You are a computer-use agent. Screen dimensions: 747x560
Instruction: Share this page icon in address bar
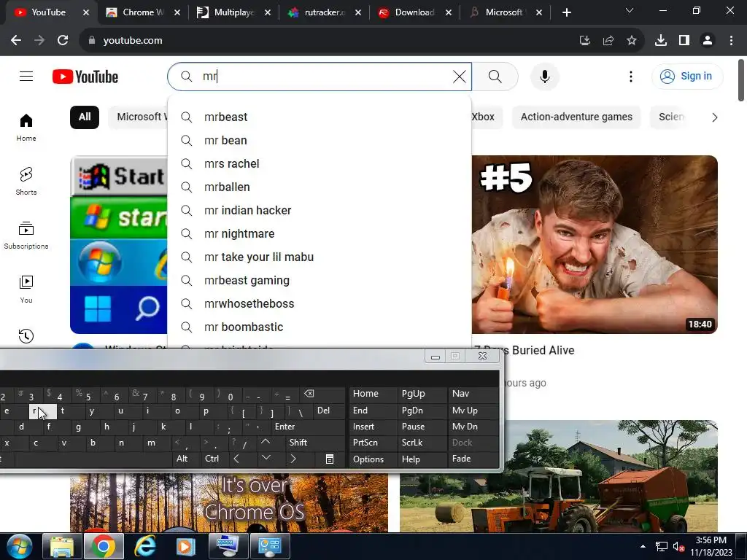pyautogui.click(x=608, y=41)
